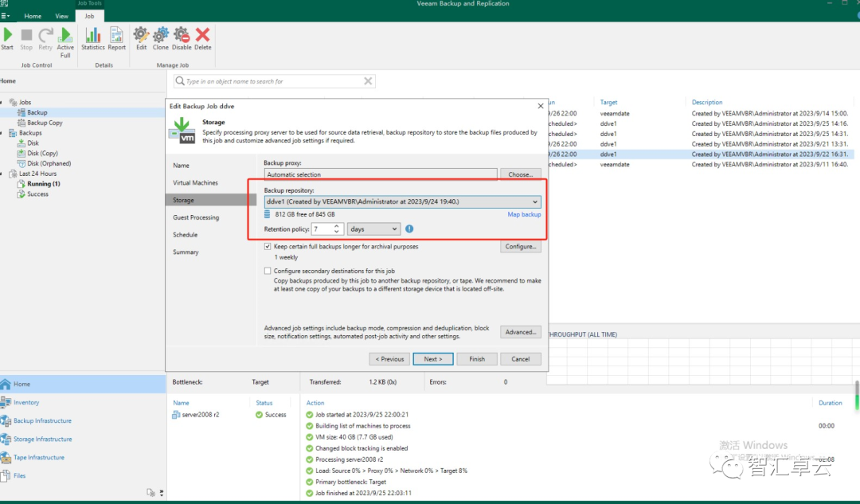860x504 pixels.
Task: Click the Retry job icon
Action: point(45,39)
